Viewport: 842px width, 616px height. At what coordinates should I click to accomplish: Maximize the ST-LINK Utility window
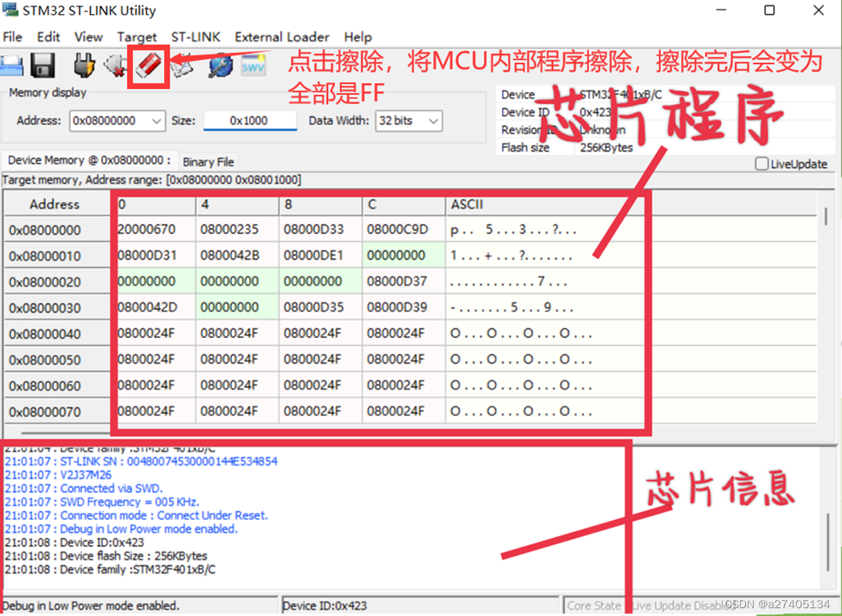coord(769,10)
